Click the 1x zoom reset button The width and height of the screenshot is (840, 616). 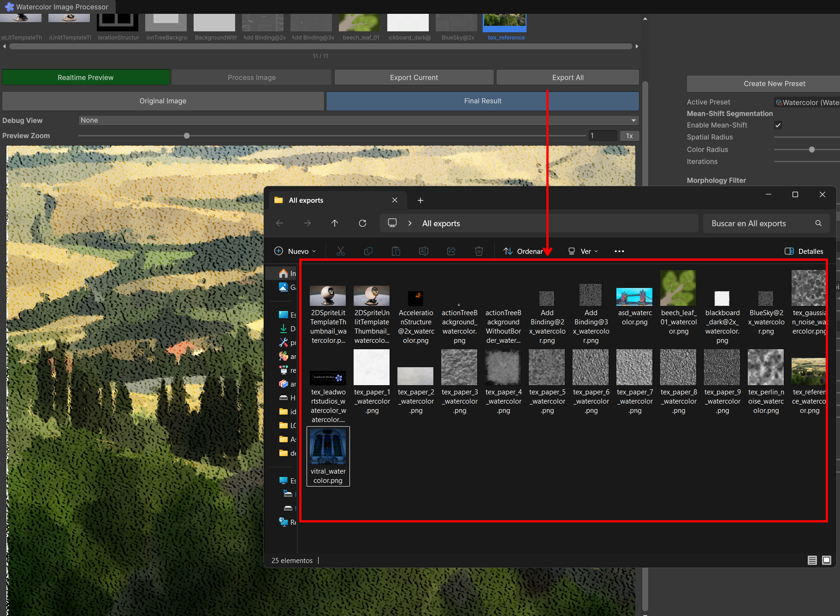pos(629,136)
